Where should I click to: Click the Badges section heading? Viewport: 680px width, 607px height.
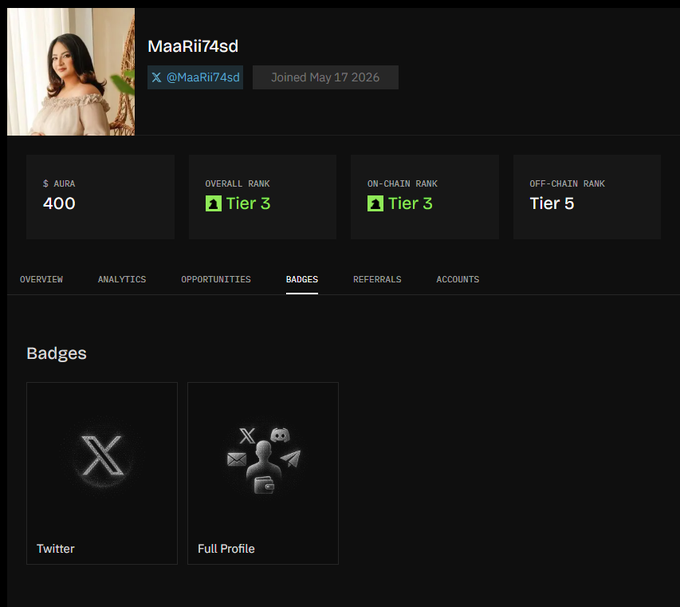click(x=56, y=353)
